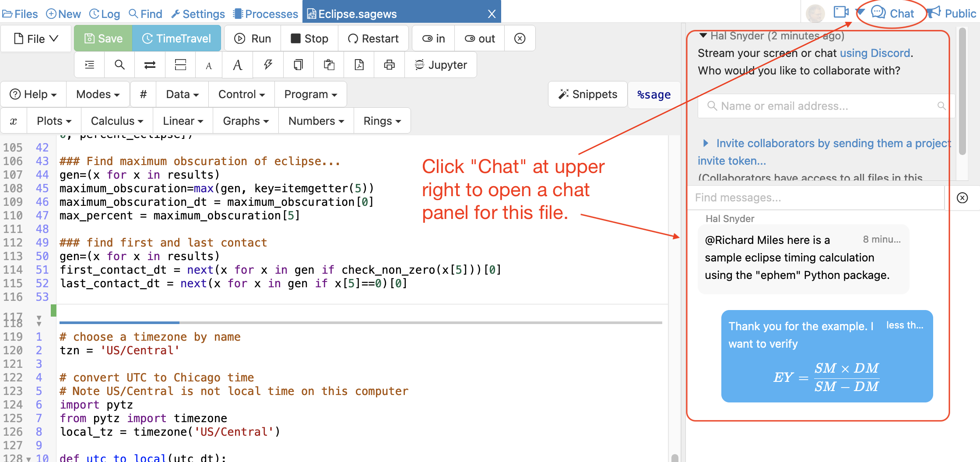This screenshot has height=462, width=980.
Task: Click the PDF export icon
Action: pos(359,65)
